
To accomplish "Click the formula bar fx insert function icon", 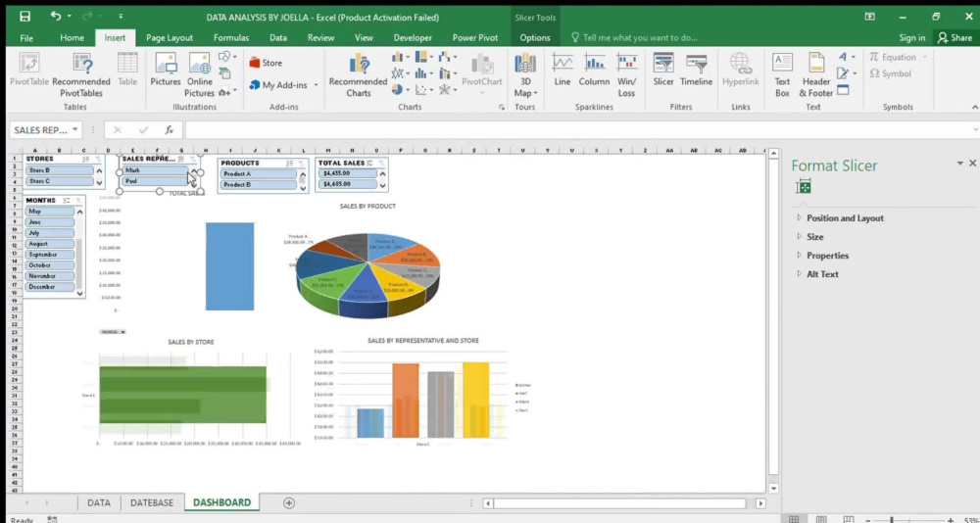I will coord(170,130).
